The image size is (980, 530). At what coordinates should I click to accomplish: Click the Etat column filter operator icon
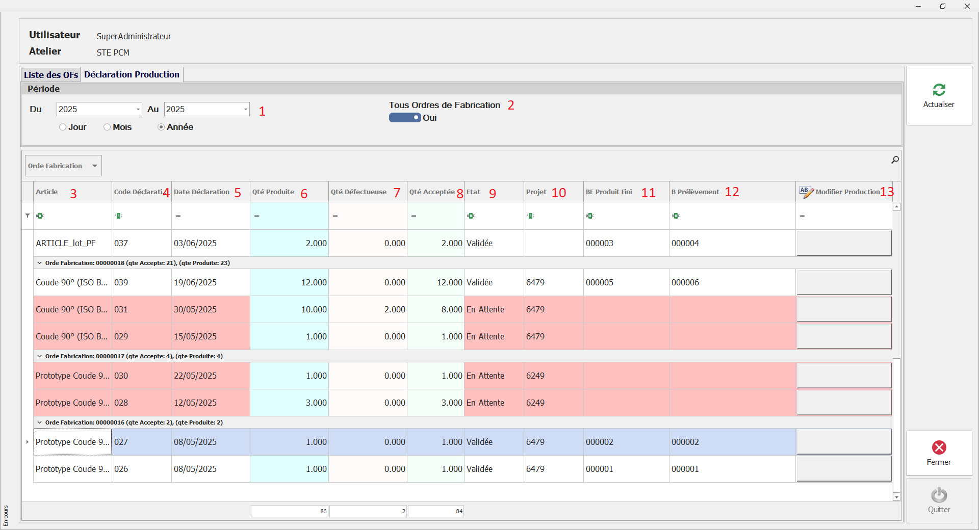tap(471, 216)
